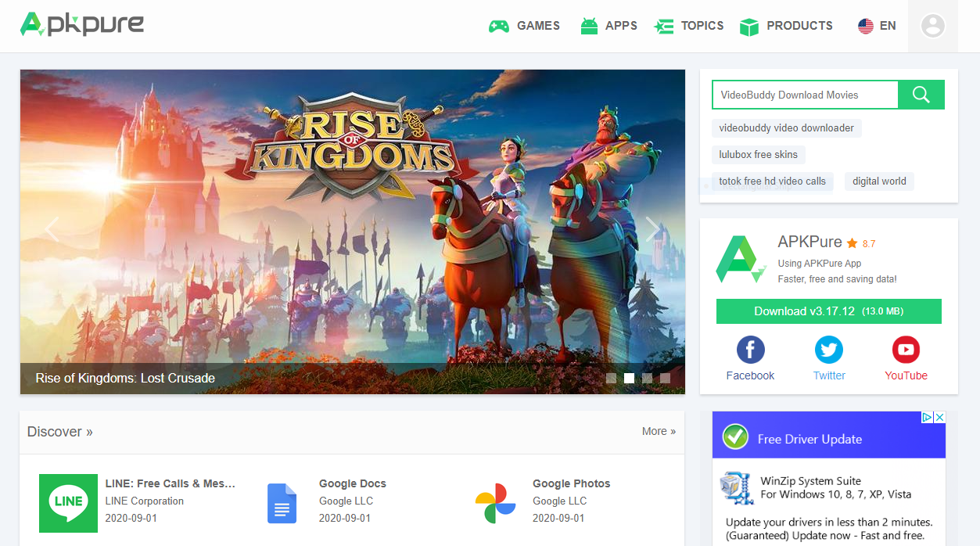Viewport: 980px width, 546px height.
Task: Pick the 'videobuddy video downloader' suggestion
Action: click(787, 128)
